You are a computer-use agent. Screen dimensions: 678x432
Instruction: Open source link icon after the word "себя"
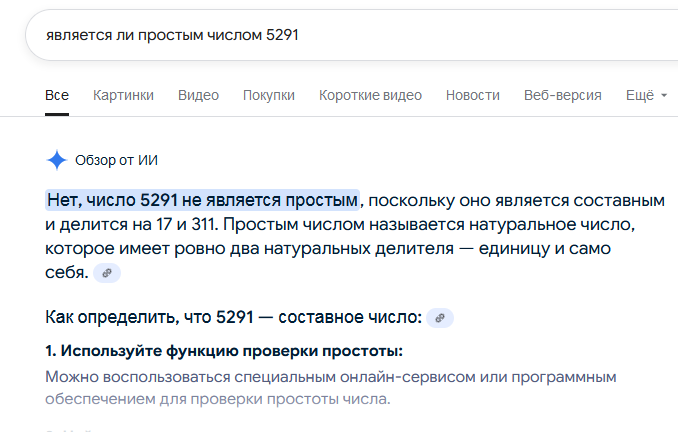[x=107, y=272]
